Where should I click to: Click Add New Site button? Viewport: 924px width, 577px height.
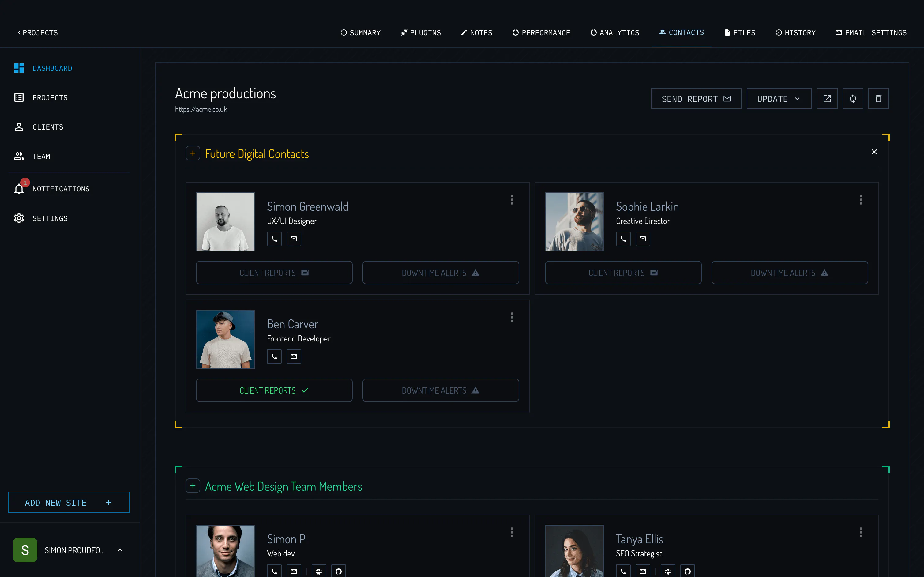(69, 502)
